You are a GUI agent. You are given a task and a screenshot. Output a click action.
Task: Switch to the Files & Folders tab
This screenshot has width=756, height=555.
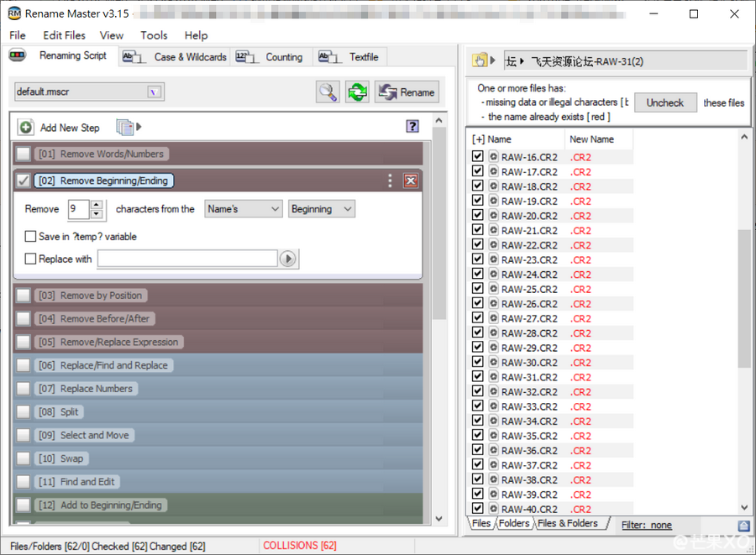[x=568, y=523]
